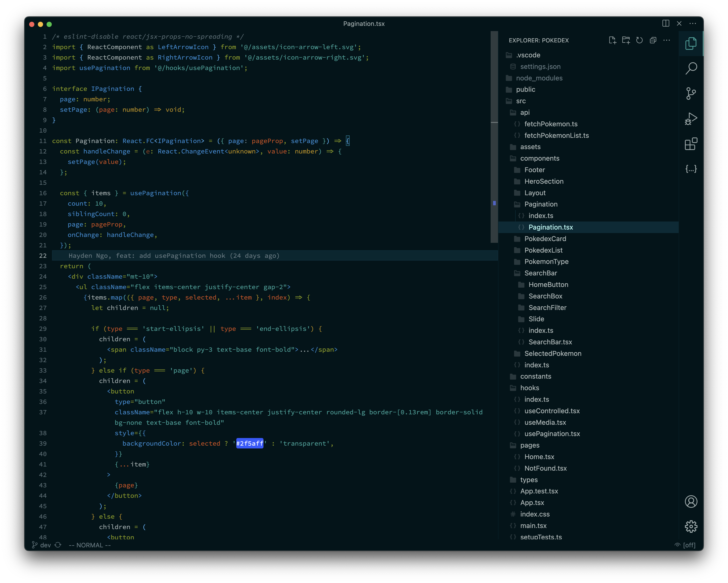Expand the node_modules folder
This screenshot has width=728, height=583.
[x=539, y=78]
